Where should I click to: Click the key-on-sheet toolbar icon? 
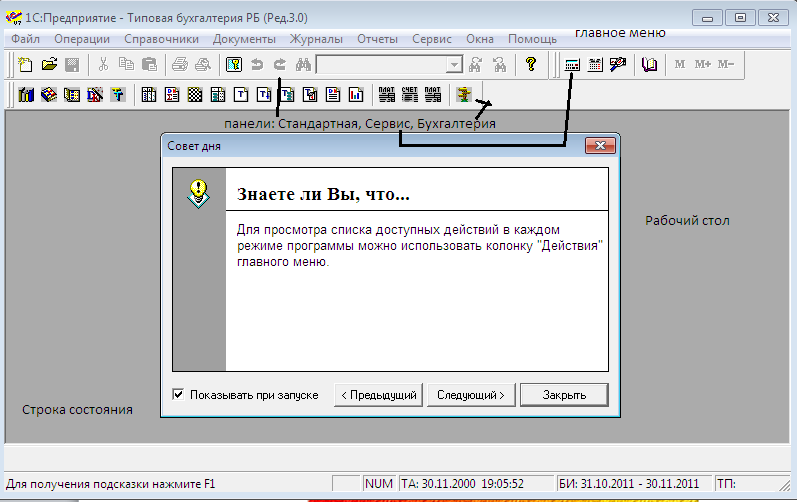(x=234, y=65)
